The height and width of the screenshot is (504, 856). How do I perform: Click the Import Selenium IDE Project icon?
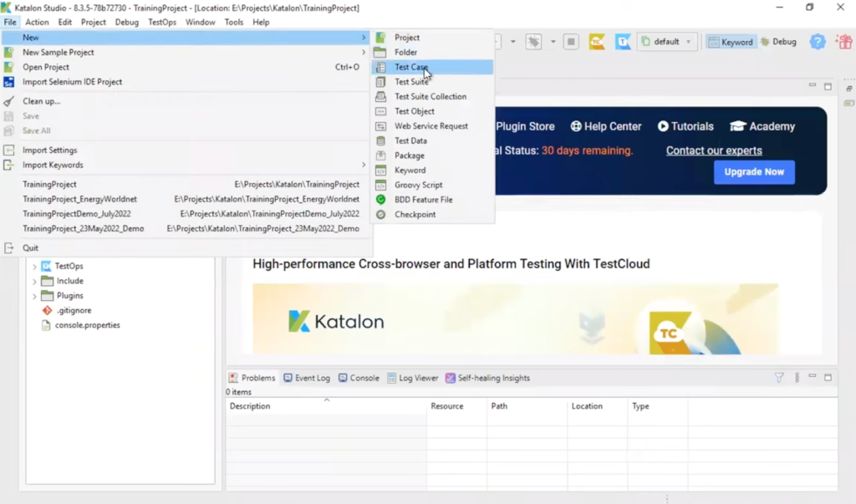[x=8, y=82]
